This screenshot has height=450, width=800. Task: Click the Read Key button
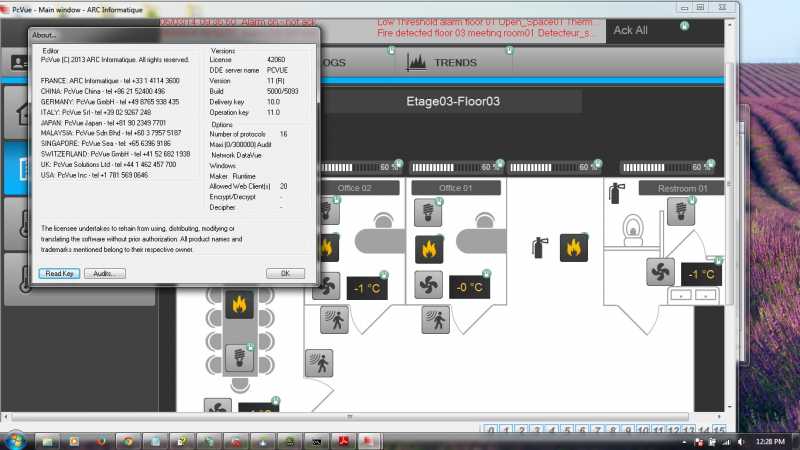(x=59, y=273)
